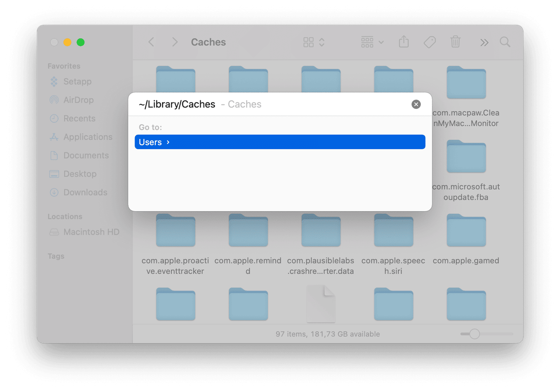Open the com.apple.gamed folder
The image size is (560, 392).
[x=466, y=230]
